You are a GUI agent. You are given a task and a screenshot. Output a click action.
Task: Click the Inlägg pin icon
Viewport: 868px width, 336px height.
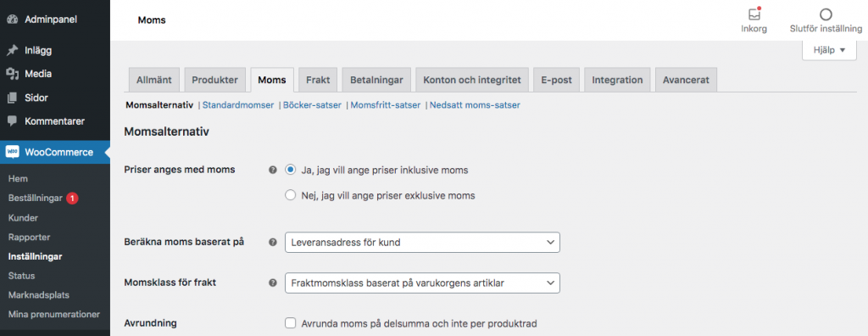click(x=12, y=50)
